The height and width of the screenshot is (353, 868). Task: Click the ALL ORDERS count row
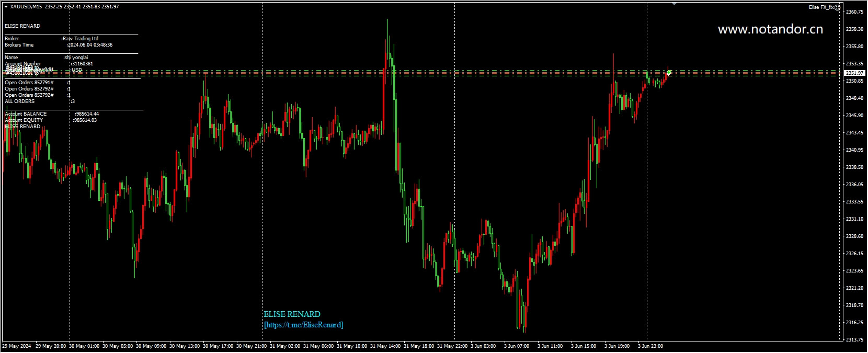(x=40, y=101)
